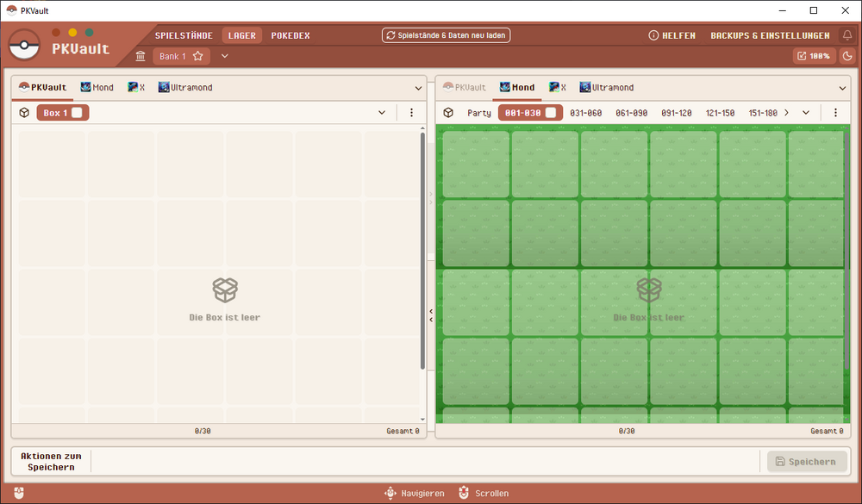Select the Mond tab in the right pane
The width and height of the screenshot is (862, 504).
point(516,87)
